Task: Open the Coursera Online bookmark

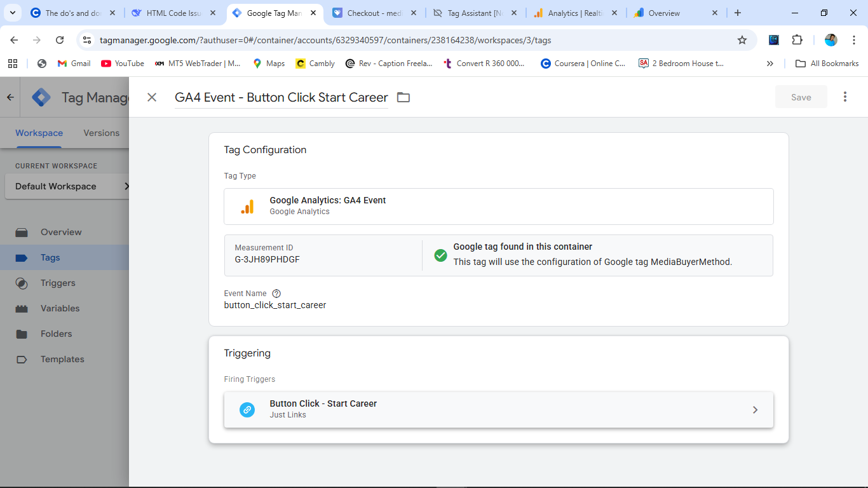Action: coord(583,64)
